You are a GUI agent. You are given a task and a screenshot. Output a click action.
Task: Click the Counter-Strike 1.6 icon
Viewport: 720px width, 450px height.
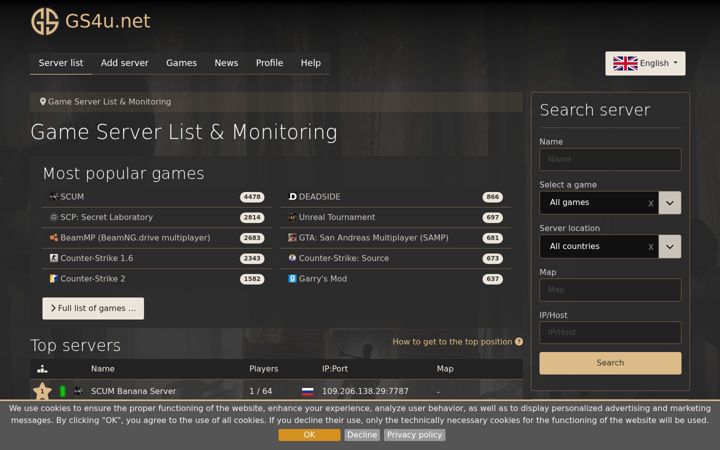(54, 258)
